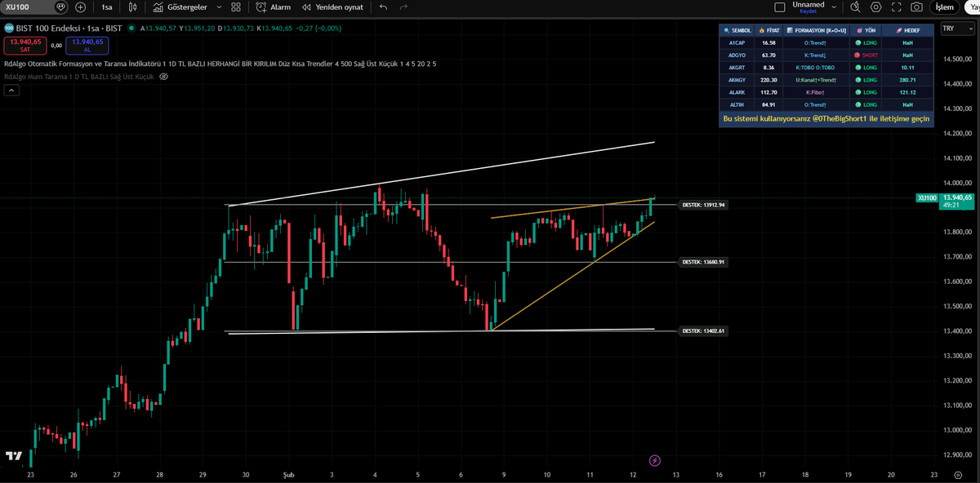Open the quick search lightning magnifier
The height and width of the screenshot is (483, 980).
pyautogui.click(x=855, y=7)
